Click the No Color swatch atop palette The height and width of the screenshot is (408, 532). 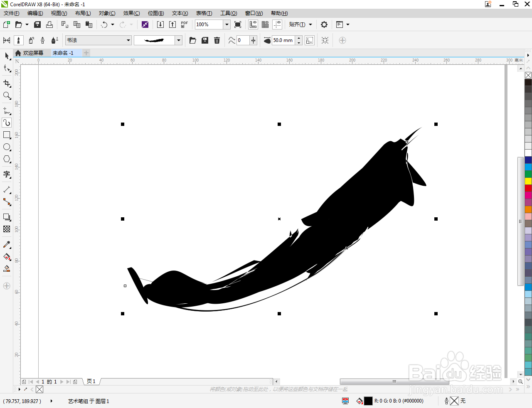click(528, 75)
